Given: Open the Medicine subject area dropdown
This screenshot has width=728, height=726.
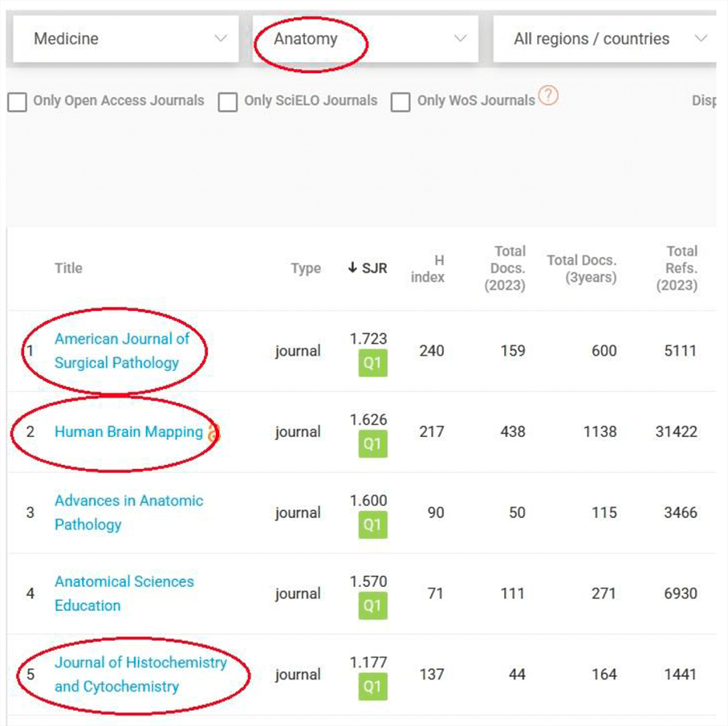Looking at the screenshot, I should 126,39.
